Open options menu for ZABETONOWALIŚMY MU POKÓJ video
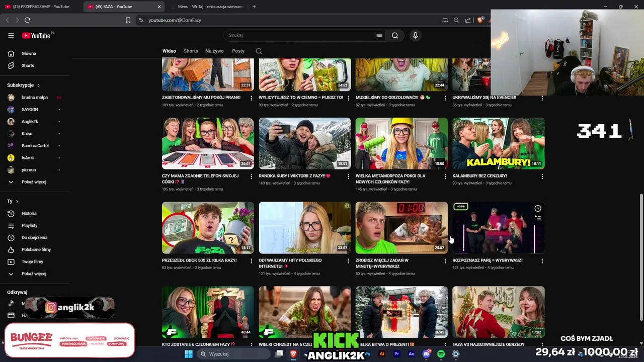644x362 pixels. coord(251,98)
